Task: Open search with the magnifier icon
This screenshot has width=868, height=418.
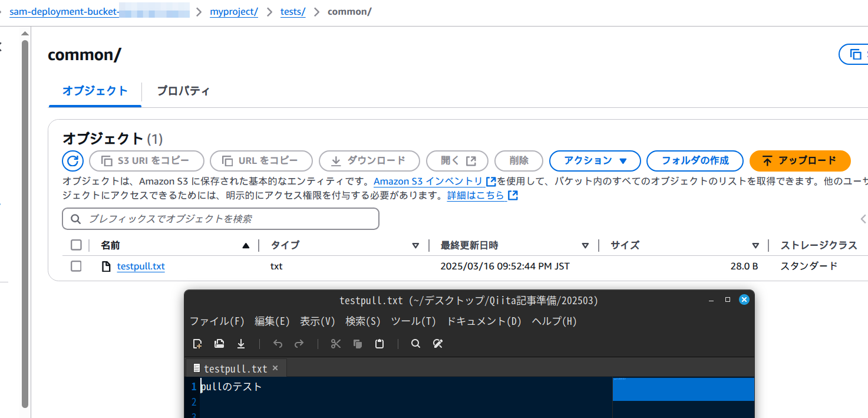Action: [x=415, y=343]
